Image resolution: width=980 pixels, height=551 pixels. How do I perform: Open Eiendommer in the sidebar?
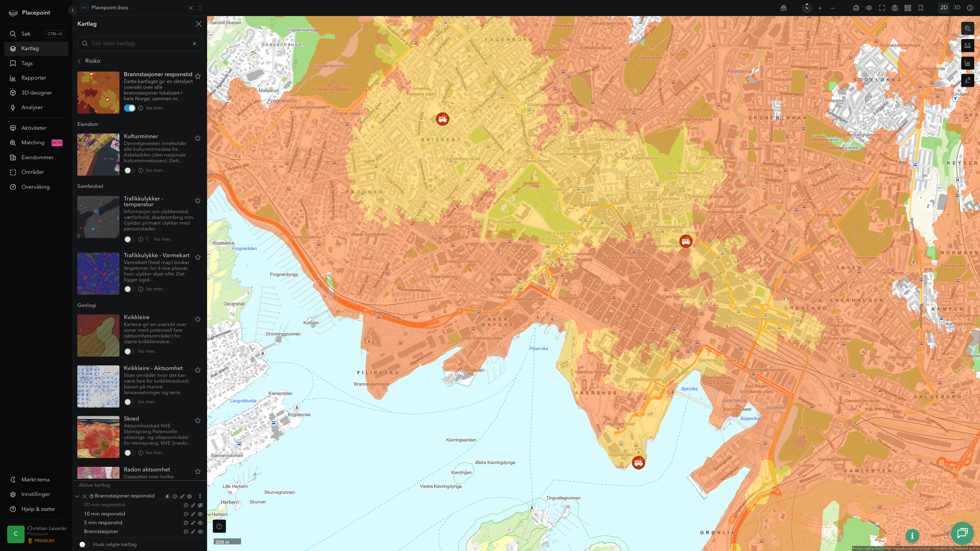[36, 158]
